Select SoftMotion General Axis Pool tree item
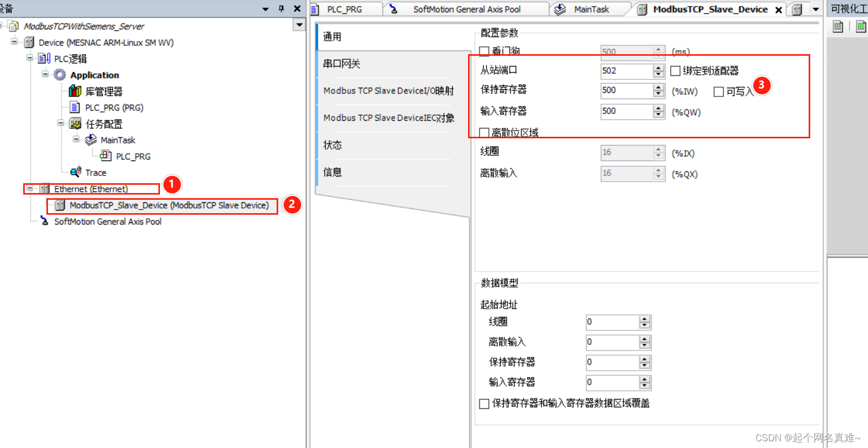Screen dimensions: 868x448 [x=108, y=221]
